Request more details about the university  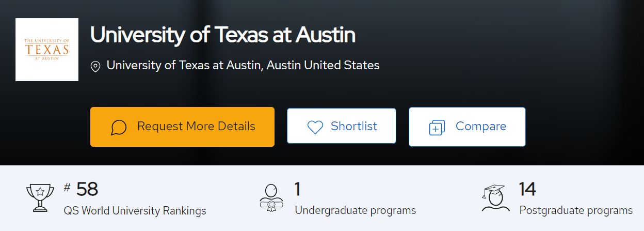(x=182, y=127)
